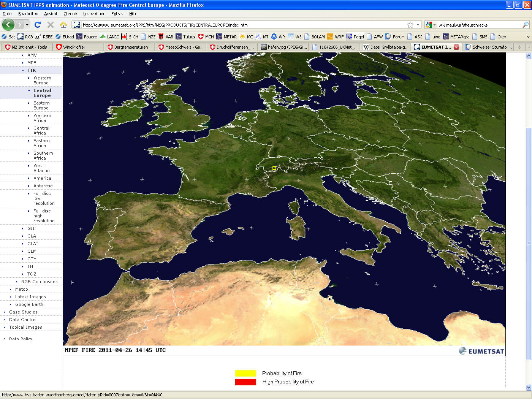Close the EUMETSAT tab with its X
The width and height of the screenshot is (532, 399).
[x=456, y=47]
